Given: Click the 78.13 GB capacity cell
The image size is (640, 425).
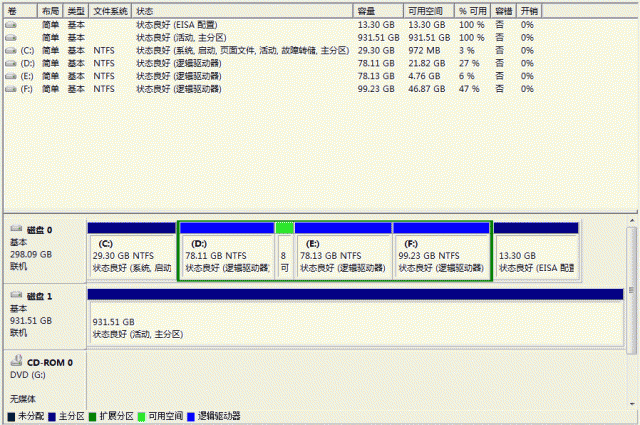Looking at the screenshot, I should tap(376, 76).
